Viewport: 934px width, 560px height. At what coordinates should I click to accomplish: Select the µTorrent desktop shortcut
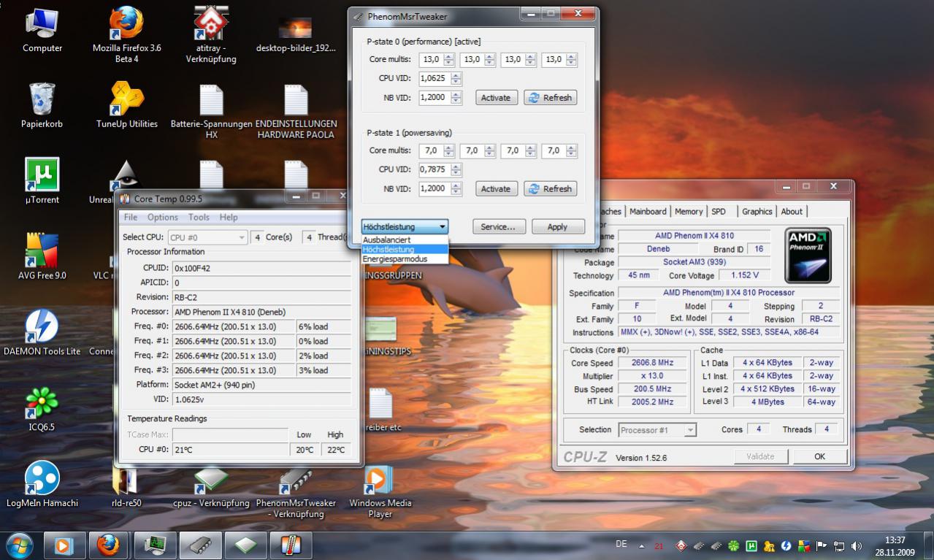click(42, 180)
